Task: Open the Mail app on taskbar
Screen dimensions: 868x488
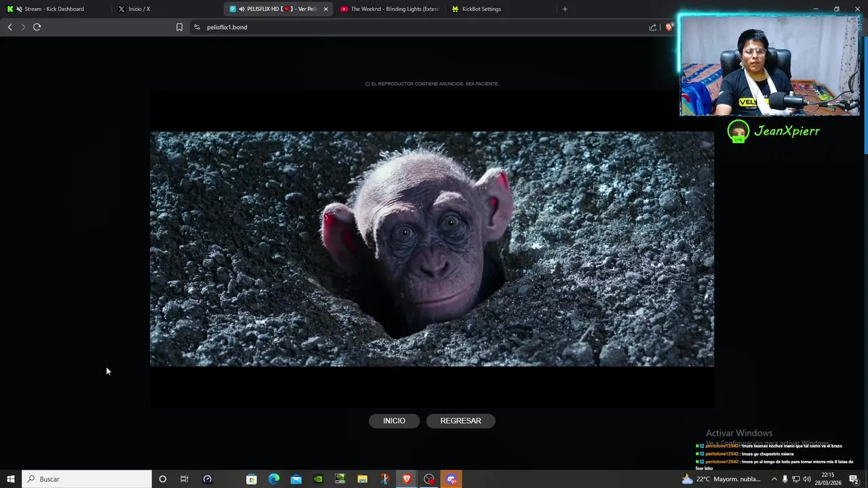Action: click(x=296, y=479)
